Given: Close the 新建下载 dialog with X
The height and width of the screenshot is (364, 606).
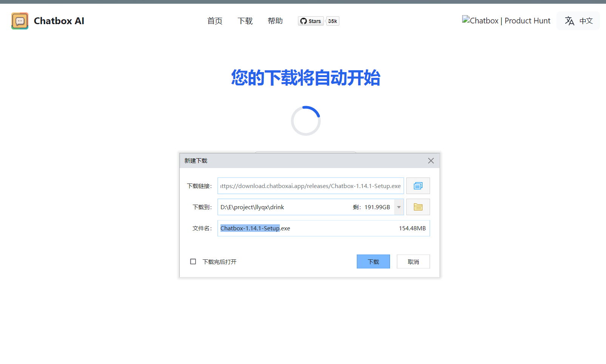Looking at the screenshot, I should tap(431, 161).
